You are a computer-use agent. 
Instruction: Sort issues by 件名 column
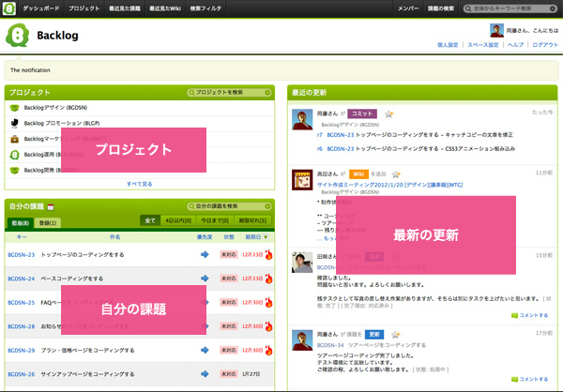coord(114,237)
